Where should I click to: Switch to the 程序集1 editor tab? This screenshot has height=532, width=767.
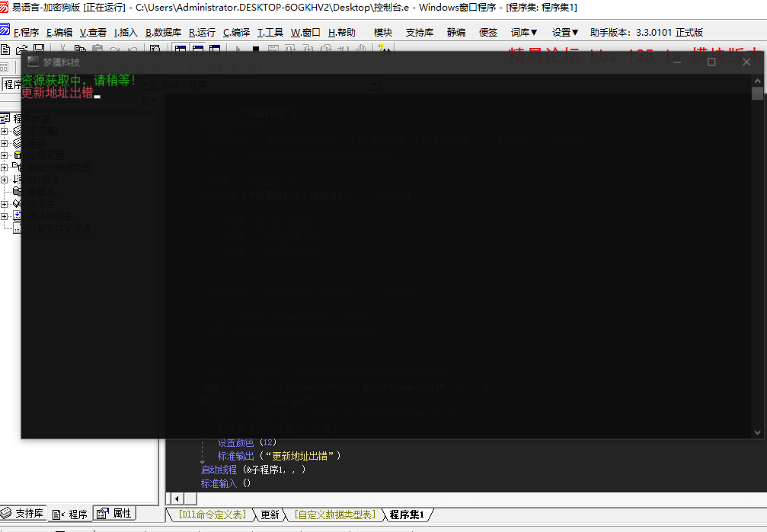point(406,514)
